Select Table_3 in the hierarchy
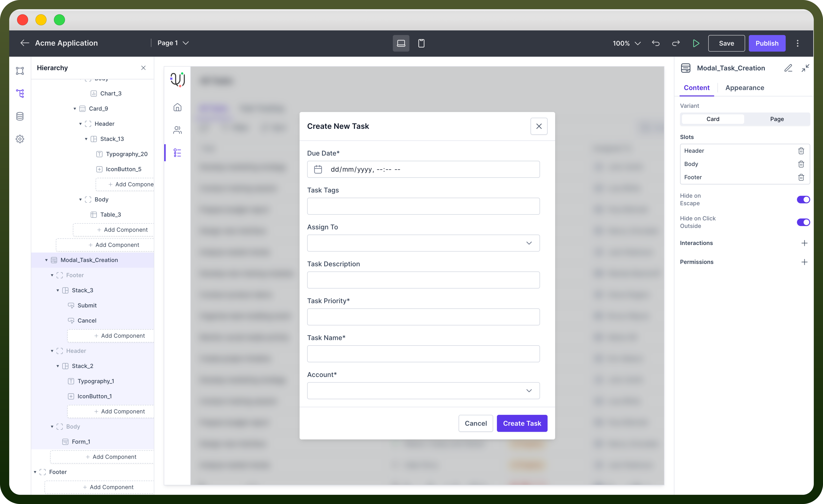 tap(111, 215)
